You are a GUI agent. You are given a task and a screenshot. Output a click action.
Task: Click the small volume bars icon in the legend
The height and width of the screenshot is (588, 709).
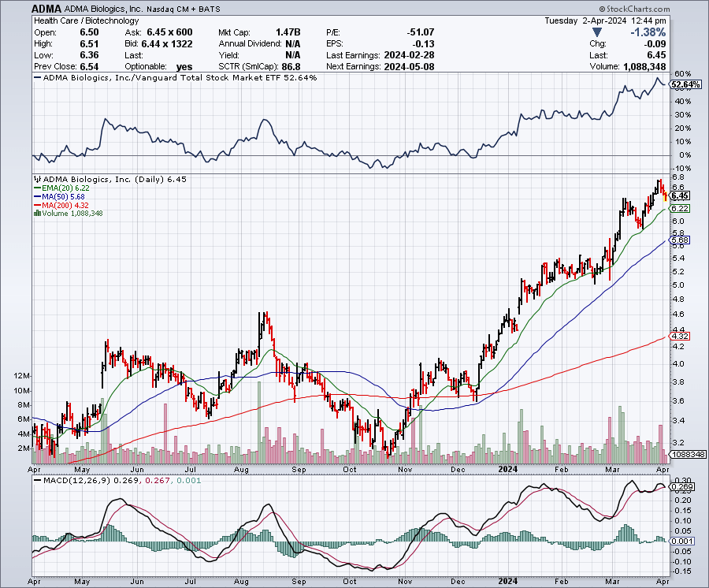[38, 211]
